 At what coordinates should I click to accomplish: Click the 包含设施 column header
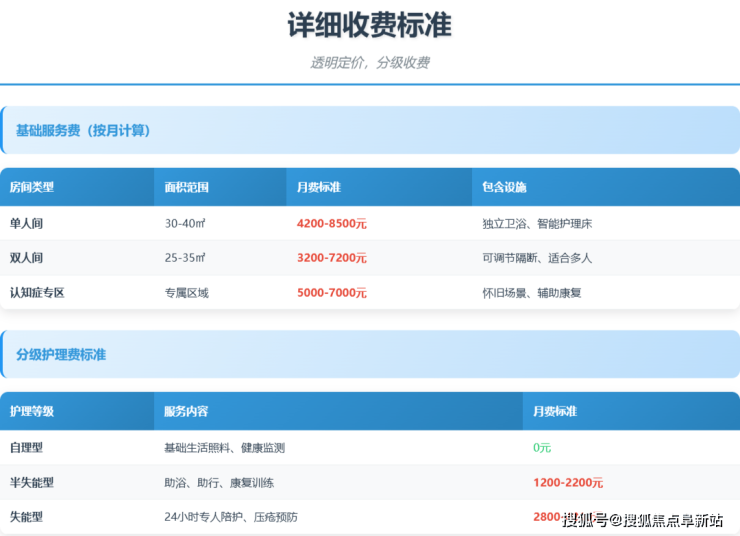(504, 187)
